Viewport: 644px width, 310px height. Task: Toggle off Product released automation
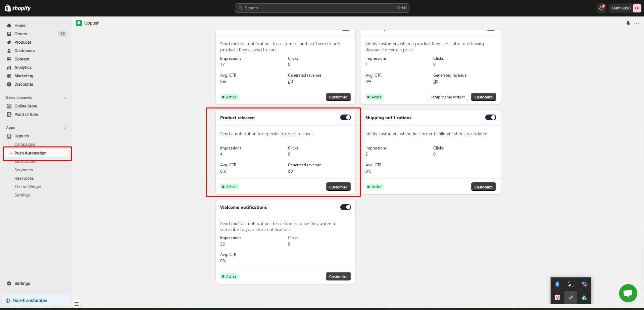(345, 118)
